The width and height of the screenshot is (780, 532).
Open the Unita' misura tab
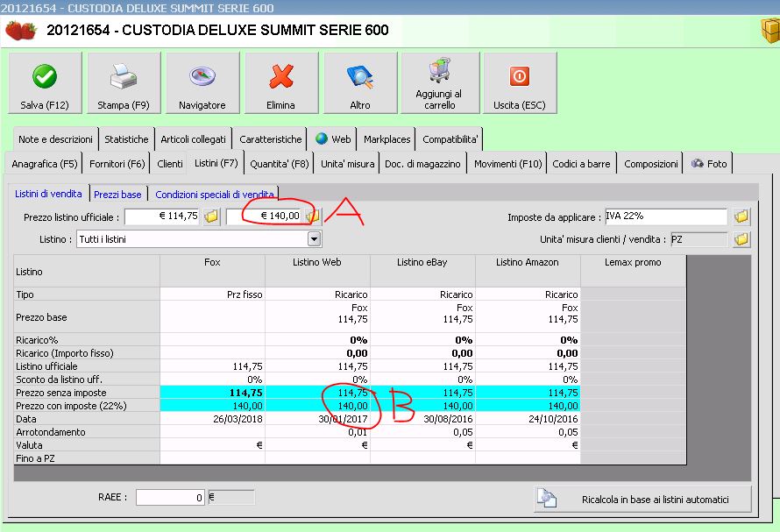[347, 164]
